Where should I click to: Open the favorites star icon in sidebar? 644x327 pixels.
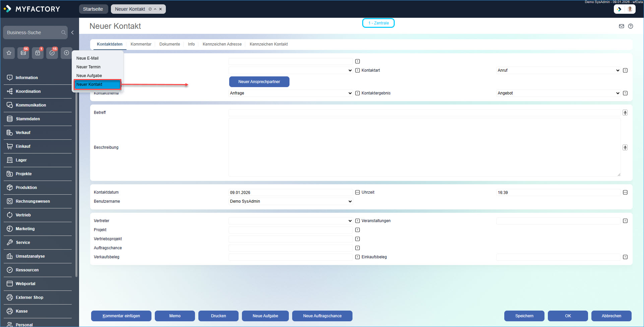pos(9,53)
